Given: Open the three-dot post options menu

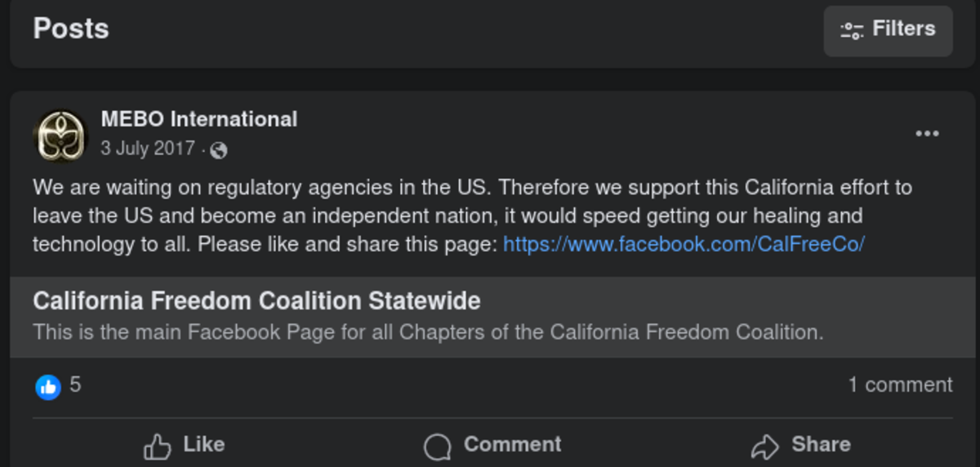Looking at the screenshot, I should coord(927,134).
